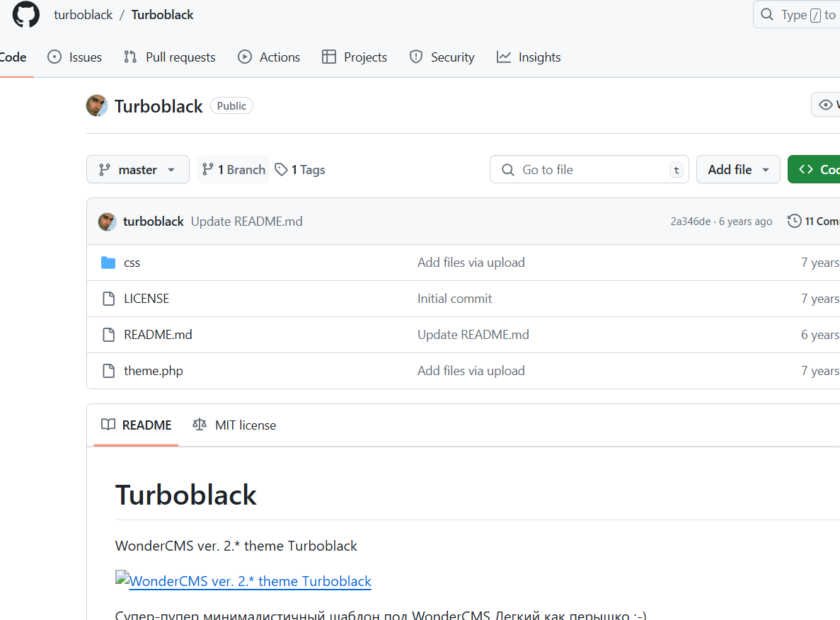Open README.md row commit Update README.md
Viewport: 840px width, 620px height.
point(473,334)
